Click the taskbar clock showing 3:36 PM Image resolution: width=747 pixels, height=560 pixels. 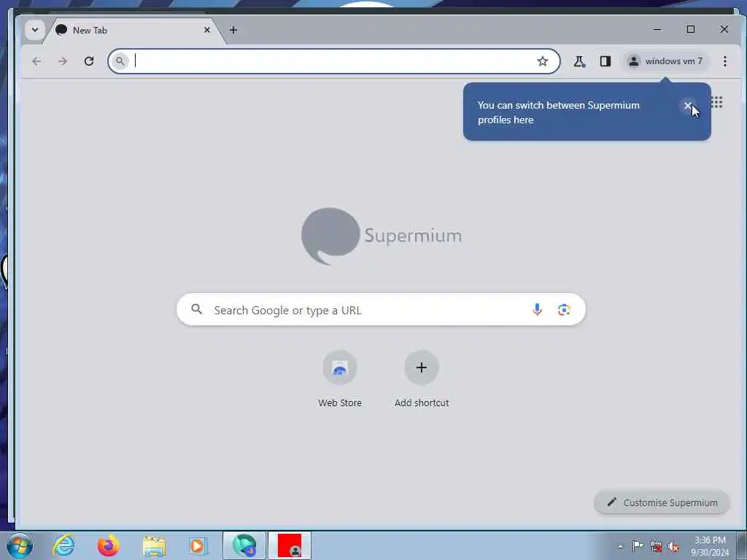pyautogui.click(x=710, y=546)
